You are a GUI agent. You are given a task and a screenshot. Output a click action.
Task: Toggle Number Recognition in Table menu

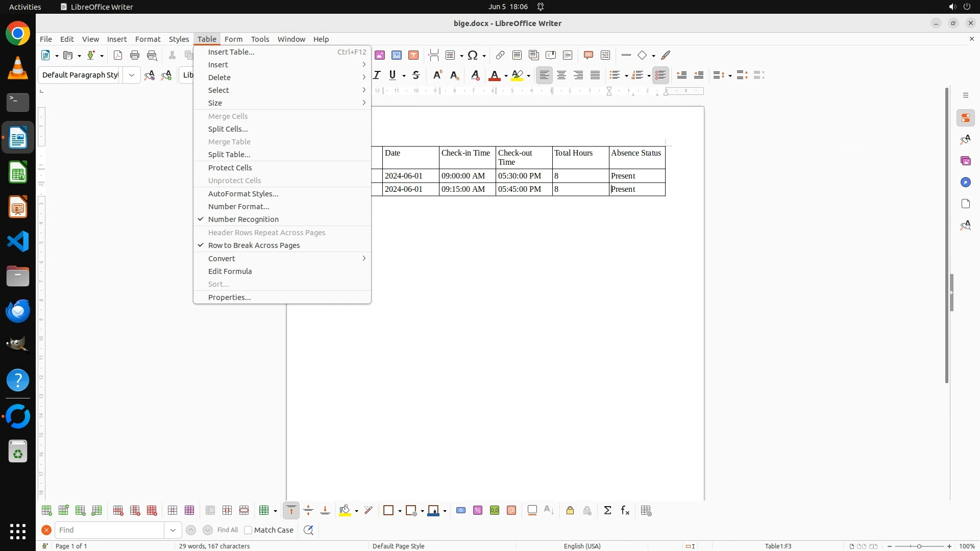[243, 219]
